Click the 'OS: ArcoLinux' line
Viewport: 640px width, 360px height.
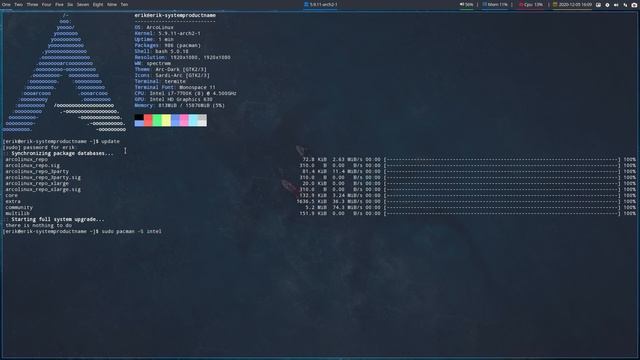[154, 27]
